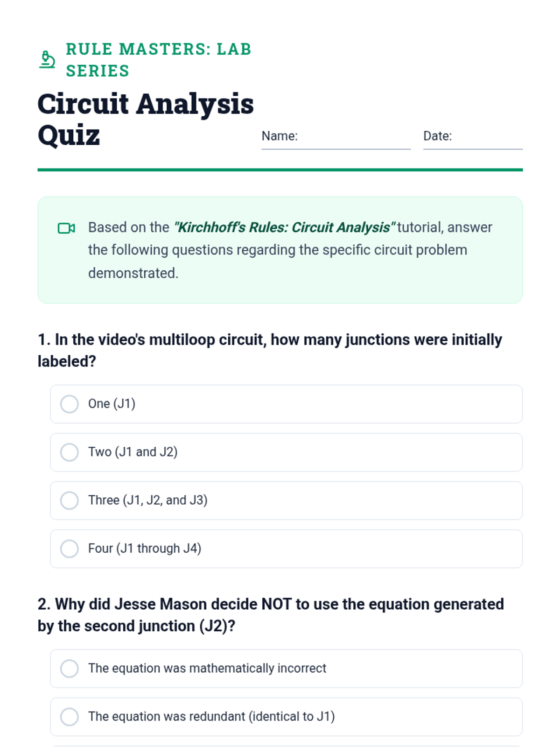This screenshot has height=747, width=560.
Task: Choose the Four (J1 through J4) radio option
Action: pyautogui.click(x=70, y=549)
